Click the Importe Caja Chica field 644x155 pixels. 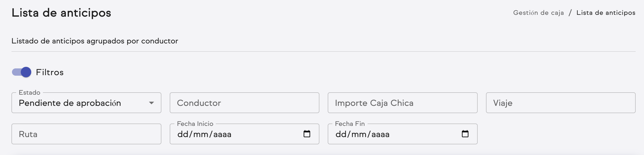click(x=402, y=103)
